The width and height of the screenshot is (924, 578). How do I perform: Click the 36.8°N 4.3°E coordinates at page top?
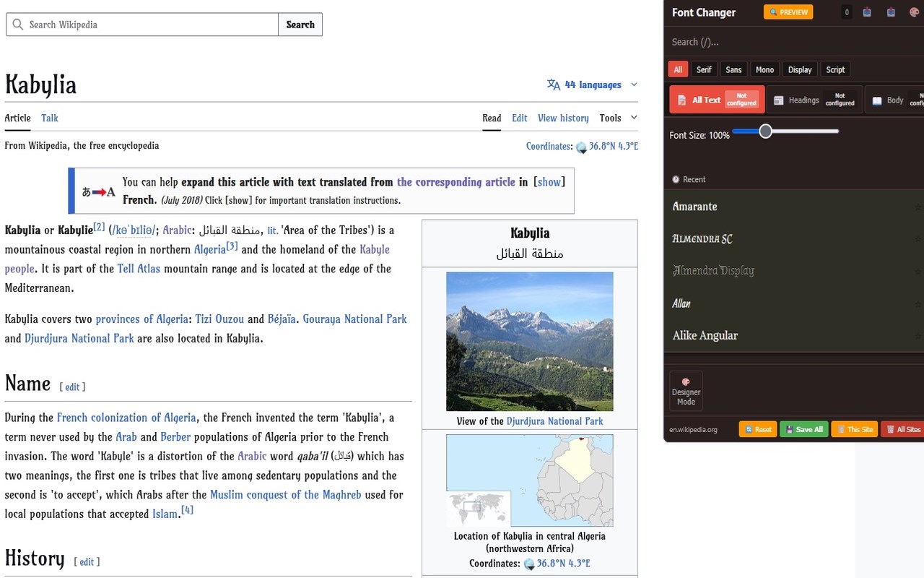[x=614, y=146]
